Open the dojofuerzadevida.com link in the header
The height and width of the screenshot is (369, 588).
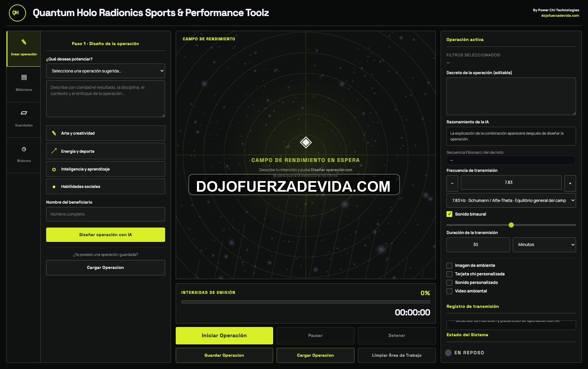pos(560,16)
